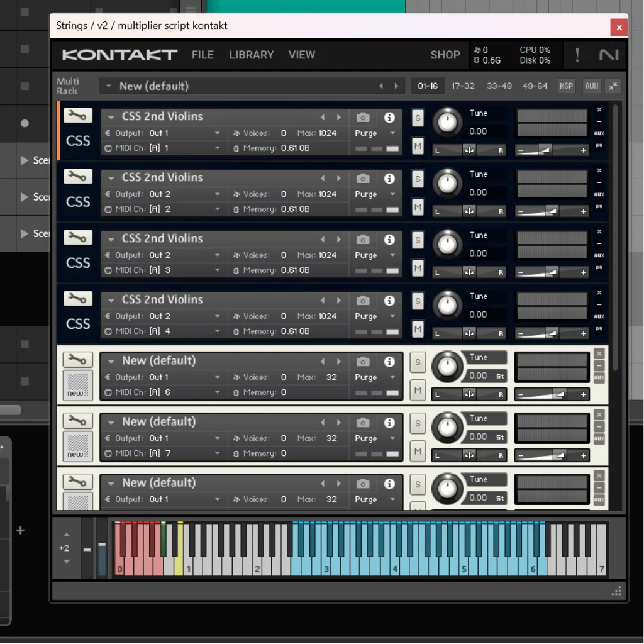Open the LIBRARY menu
This screenshot has width=644, height=644.
[x=252, y=55]
